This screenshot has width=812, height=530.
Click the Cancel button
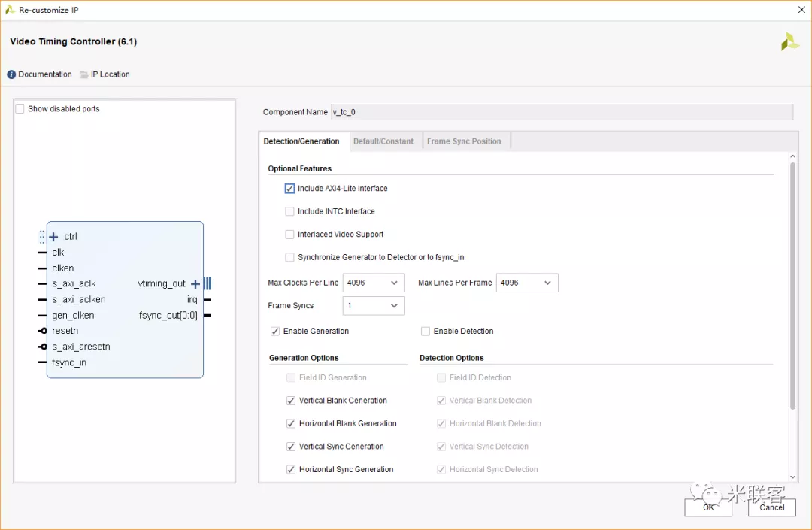click(x=771, y=507)
